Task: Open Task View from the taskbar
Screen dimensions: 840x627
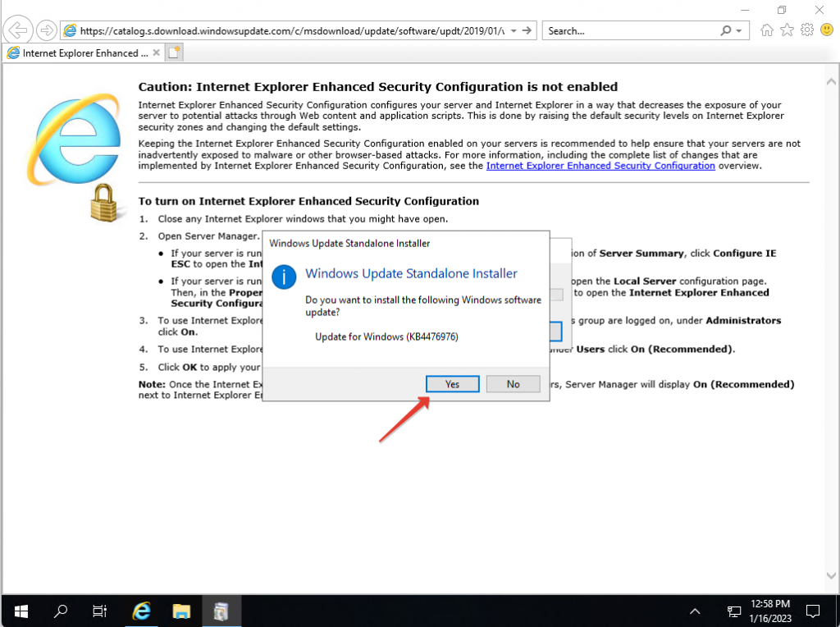Action: 99,611
